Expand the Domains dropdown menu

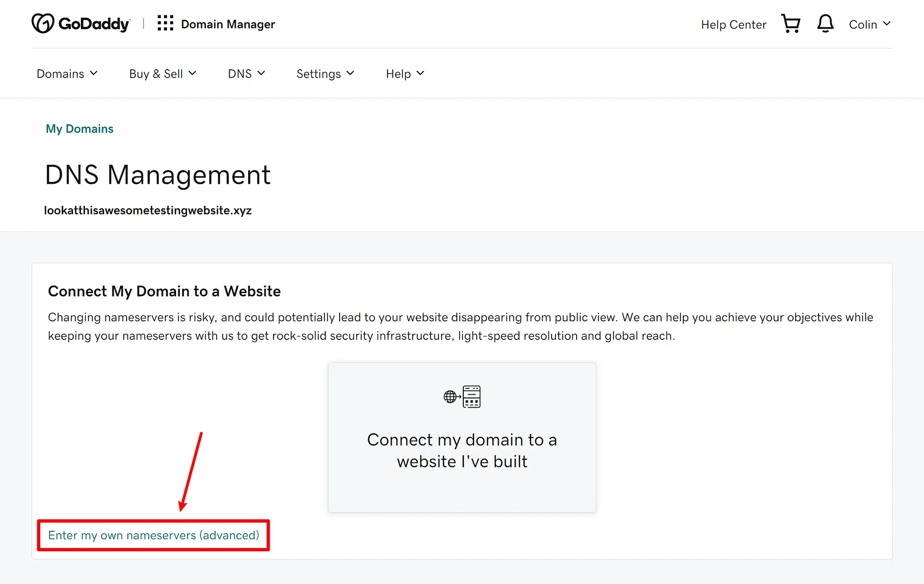[67, 73]
